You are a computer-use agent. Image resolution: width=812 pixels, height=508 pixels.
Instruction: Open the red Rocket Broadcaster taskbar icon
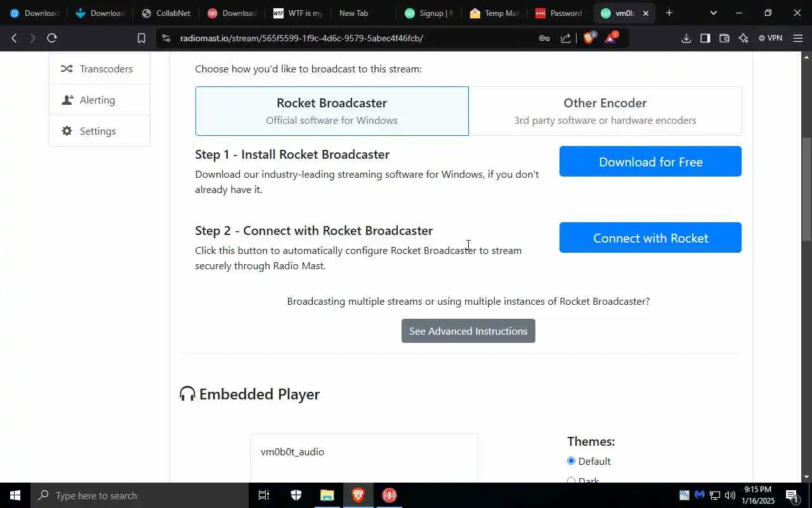[390, 495]
